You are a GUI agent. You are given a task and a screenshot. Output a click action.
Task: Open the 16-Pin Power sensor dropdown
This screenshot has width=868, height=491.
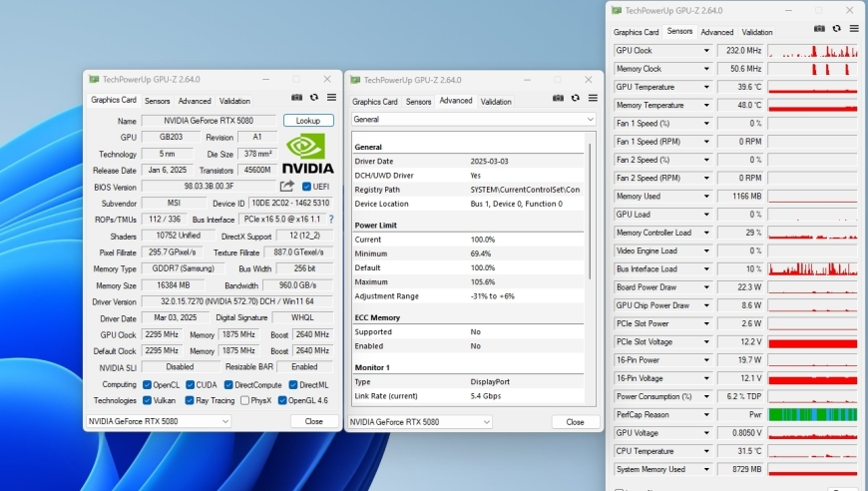pyautogui.click(x=706, y=360)
